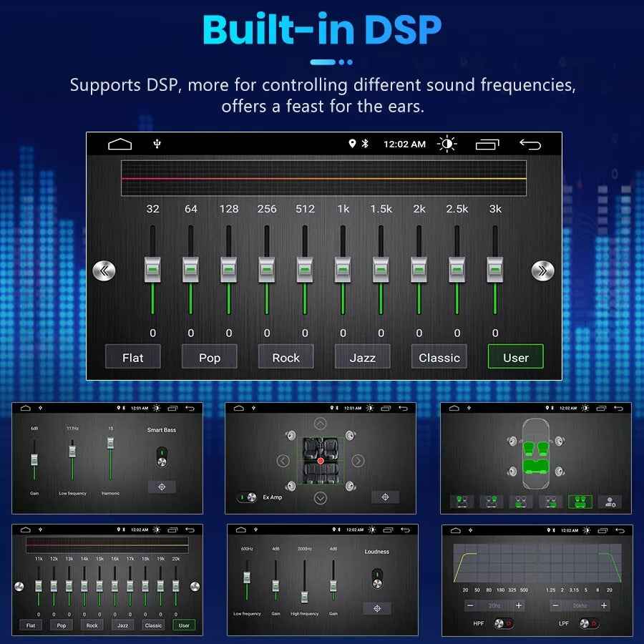
Task: Increase the HPF frequency with the plus button
Action: pyautogui.click(x=519, y=605)
